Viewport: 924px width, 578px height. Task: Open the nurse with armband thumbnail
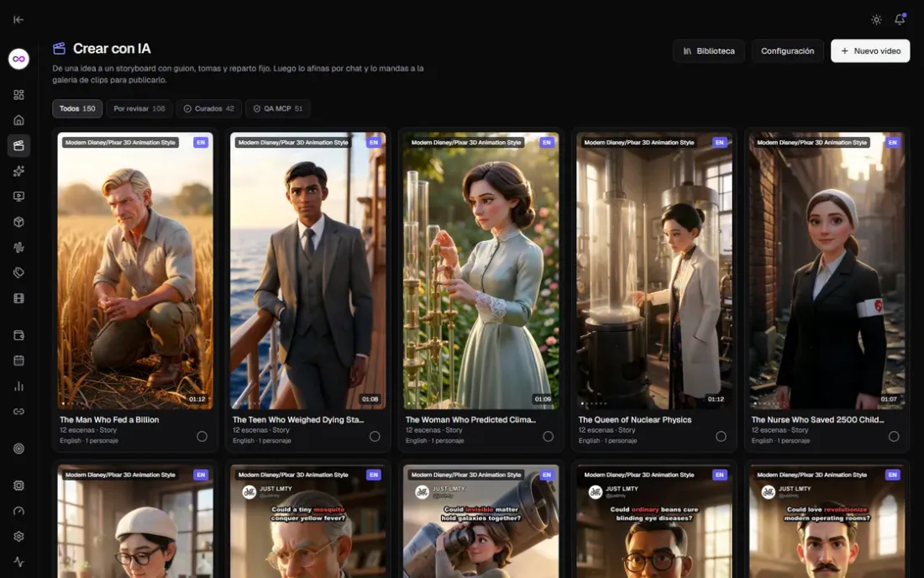(827, 271)
